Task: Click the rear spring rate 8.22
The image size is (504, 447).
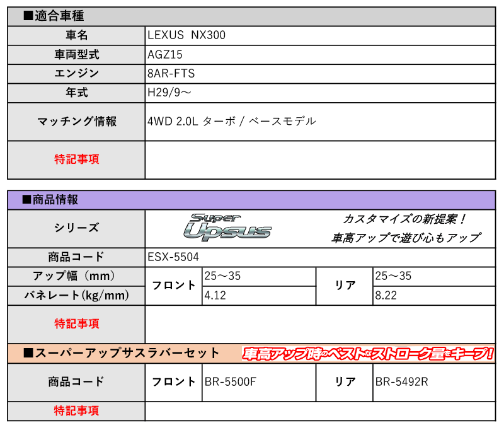Action: pyautogui.click(x=386, y=296)
